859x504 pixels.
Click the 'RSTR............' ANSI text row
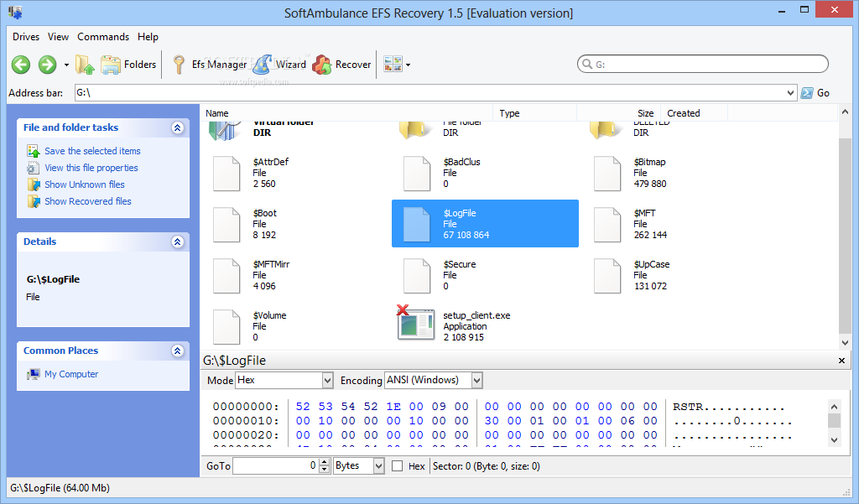pyautogui.click(x=729, y=407)
